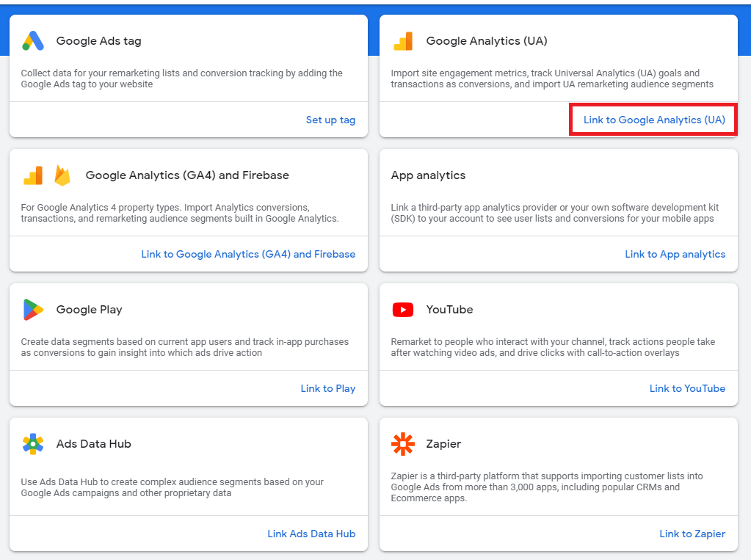This screenshot has height=560, width=751.
Task: Click the orange Zapier asterisk icon
Action: (403, 444)
